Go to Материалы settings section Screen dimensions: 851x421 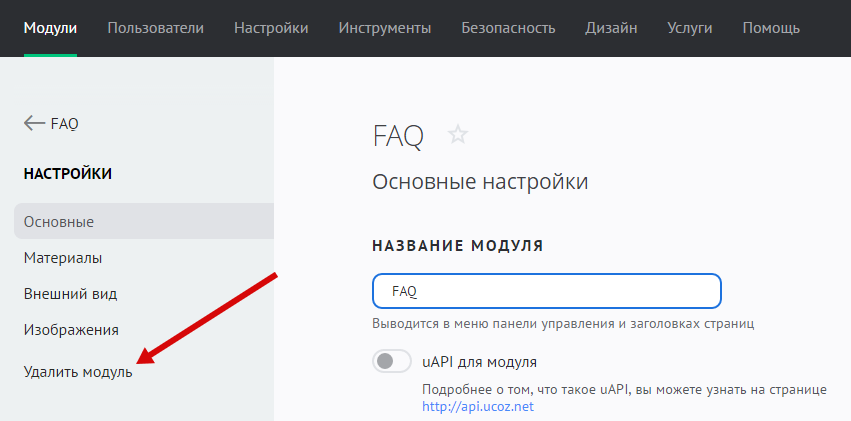click(x=63, y=257)
